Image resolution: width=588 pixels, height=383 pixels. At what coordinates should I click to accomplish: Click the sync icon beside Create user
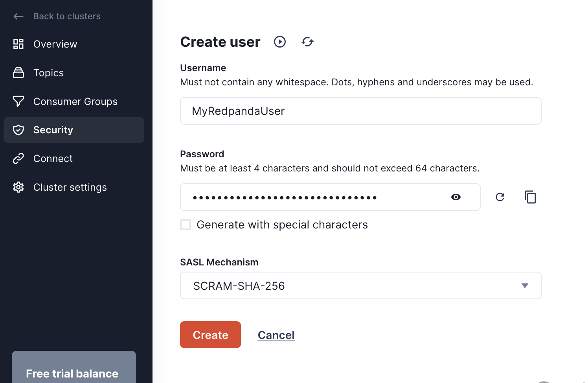[307, 42]
